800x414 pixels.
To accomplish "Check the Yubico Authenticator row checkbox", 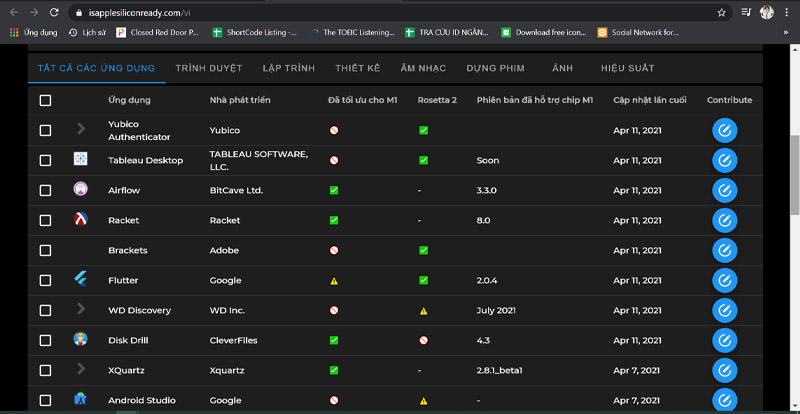I will coord(45,130).
